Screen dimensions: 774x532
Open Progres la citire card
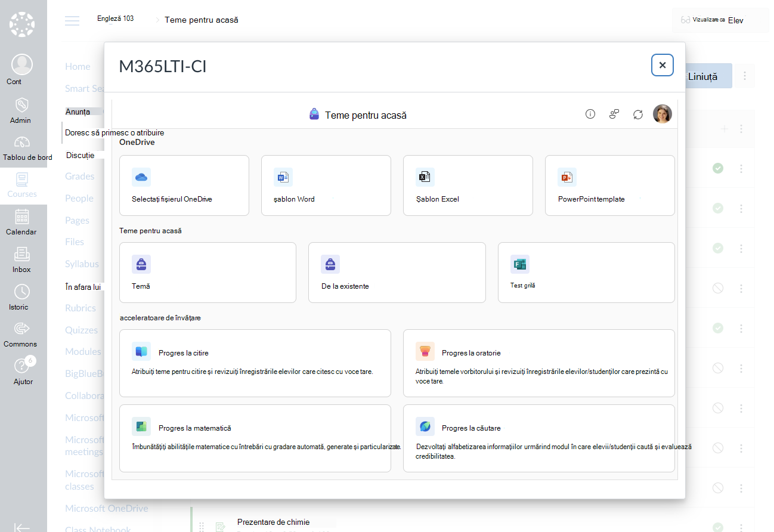pyautogui.click(x=255, y=363)
